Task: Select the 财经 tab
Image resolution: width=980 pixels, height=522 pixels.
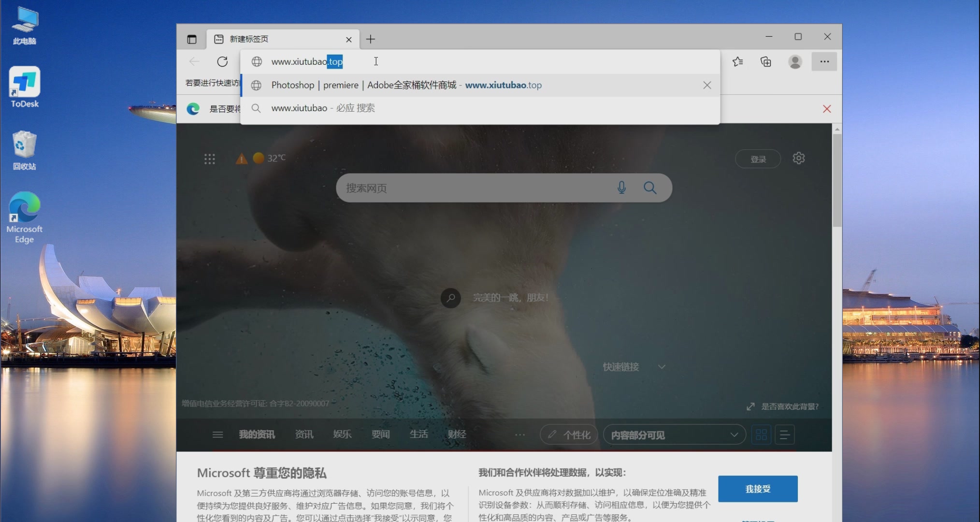Action: (x=457, y=435)
